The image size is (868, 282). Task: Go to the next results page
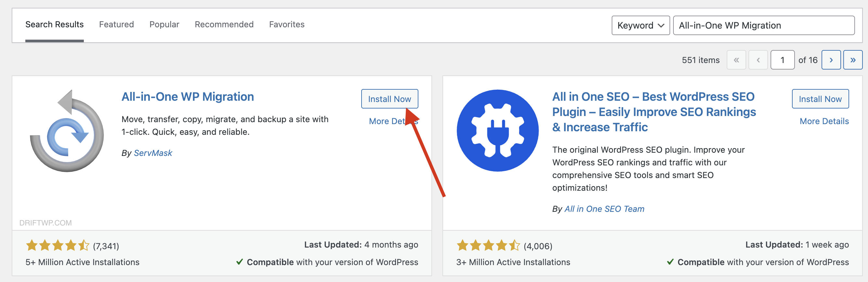(831, 60)
